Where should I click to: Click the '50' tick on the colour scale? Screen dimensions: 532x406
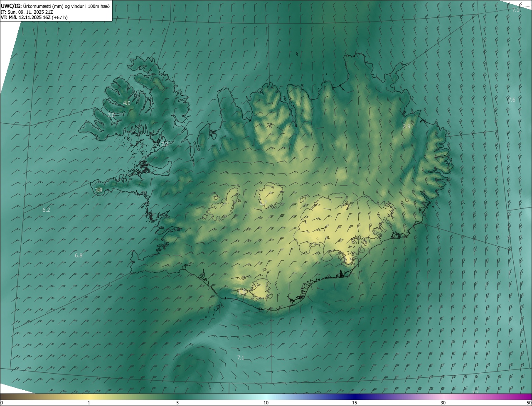click(x=529, y=403)
